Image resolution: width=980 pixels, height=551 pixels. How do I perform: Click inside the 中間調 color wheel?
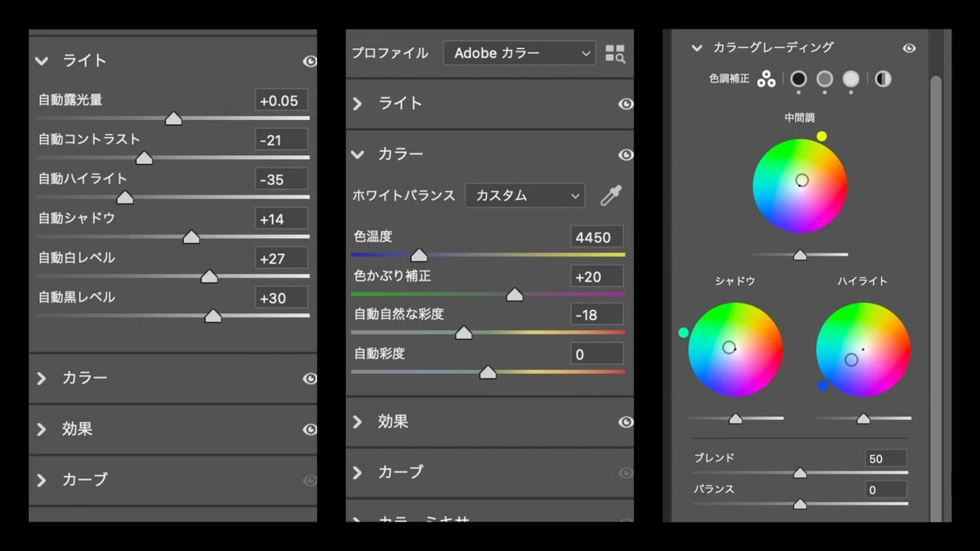coord(800,186)
